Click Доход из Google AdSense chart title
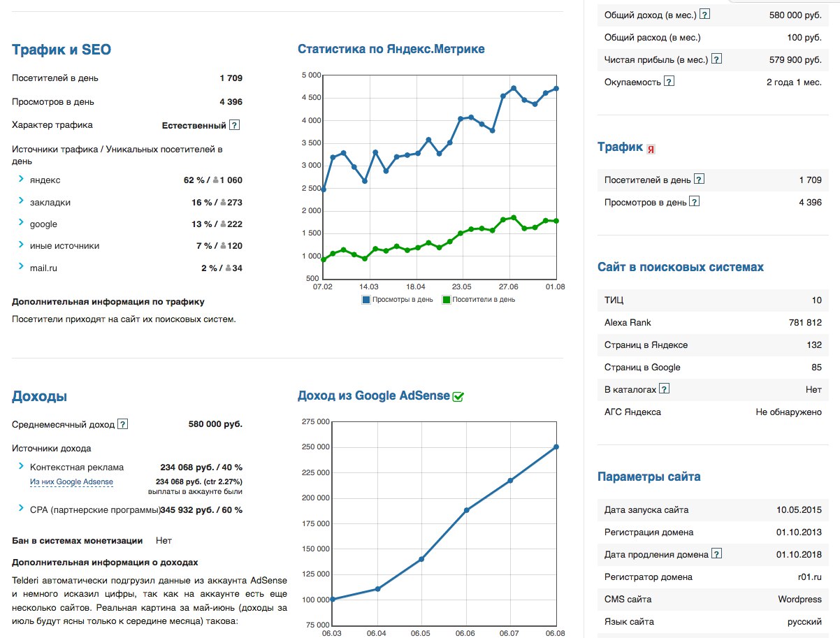 (x=374, y=396)
